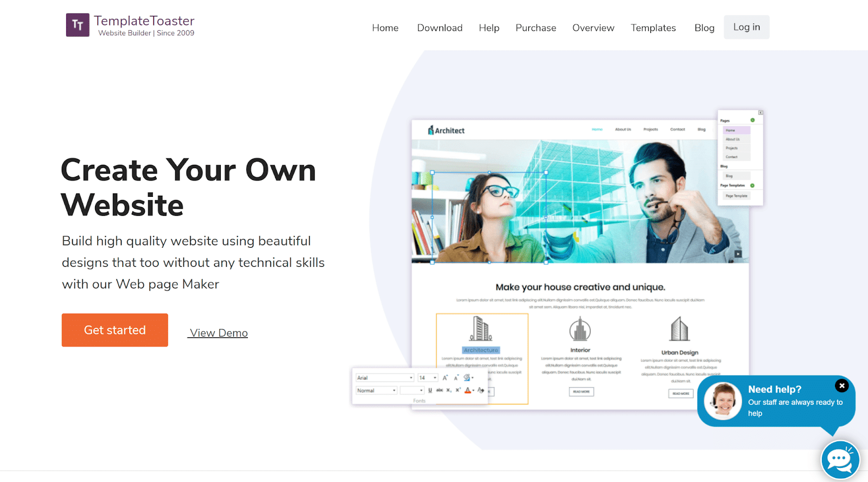Toggle strikethrough formatting in Fonts toolbar

click(439, 390)
